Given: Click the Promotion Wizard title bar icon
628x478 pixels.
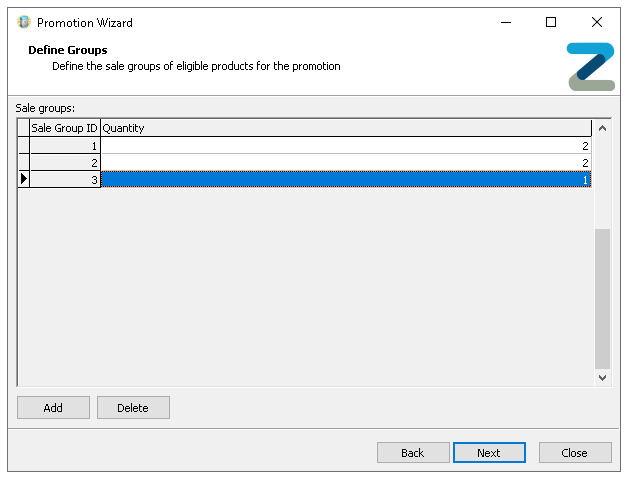Looking at the screenshot, I should pyautogui.click(x=24, y=22).
